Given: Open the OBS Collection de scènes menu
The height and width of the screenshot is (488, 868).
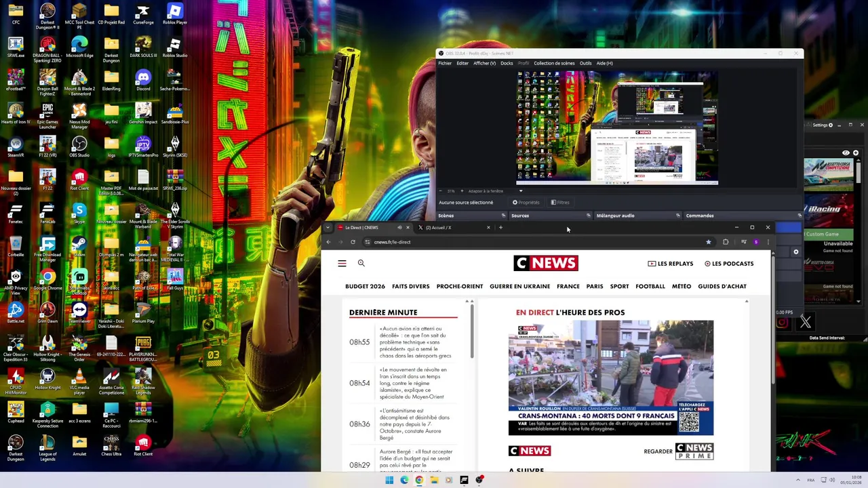Looking at the screenshot, I should 554,63.
